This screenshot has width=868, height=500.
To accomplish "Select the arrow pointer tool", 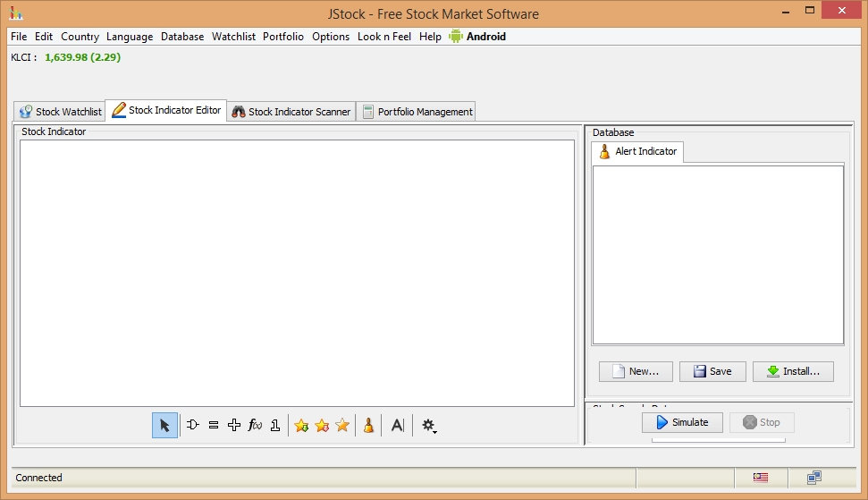I will click(x=165, y=425).
